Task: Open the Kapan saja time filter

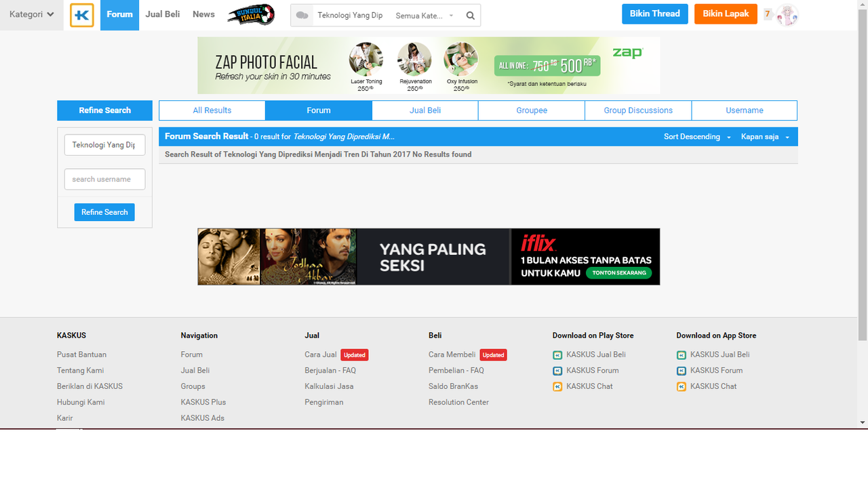Action: (765, 137)
